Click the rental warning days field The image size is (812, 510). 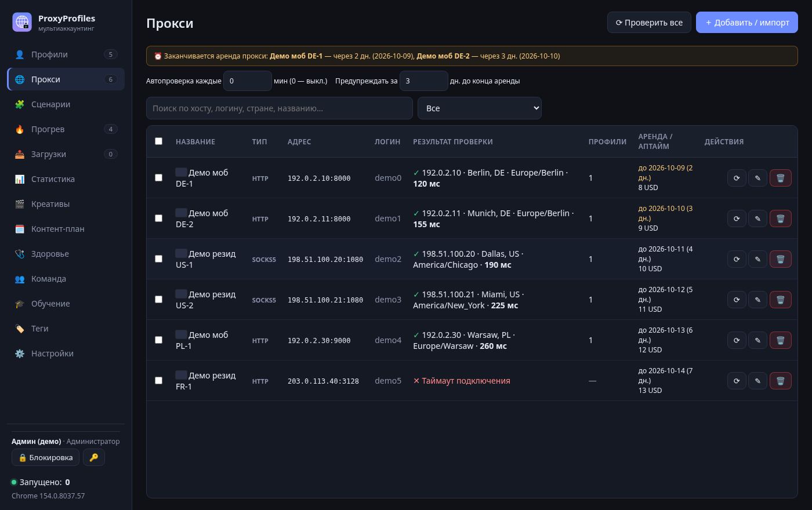pyautogui.click(x=424, y=81)
